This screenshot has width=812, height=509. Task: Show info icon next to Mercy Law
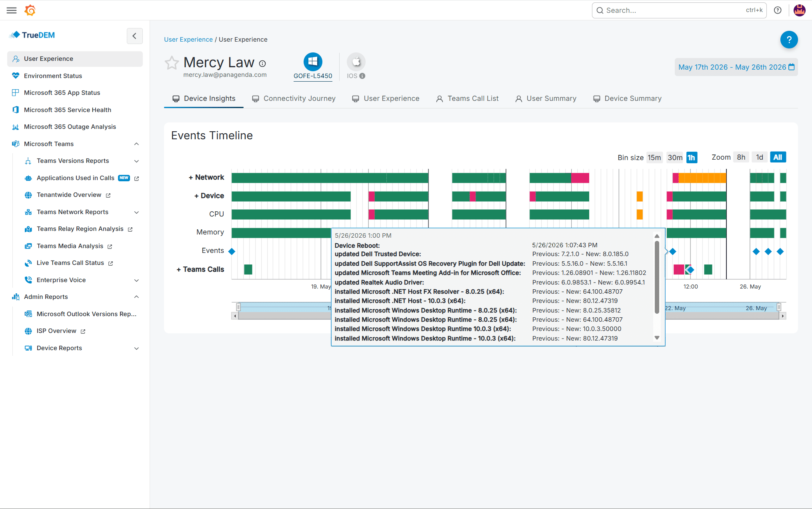(262, 64)
